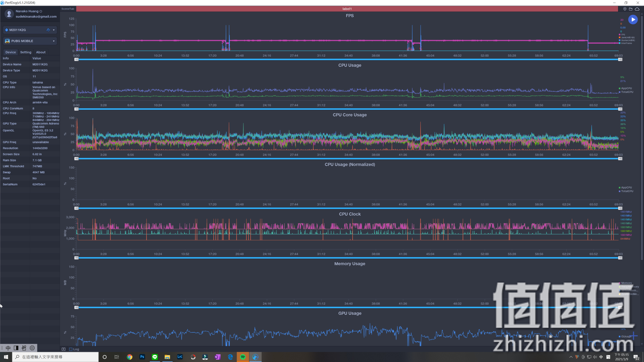Click the Ram Size row value 7.1 GB
The height and width of the screenshot is (362, 644).
(x=37, y=160)
